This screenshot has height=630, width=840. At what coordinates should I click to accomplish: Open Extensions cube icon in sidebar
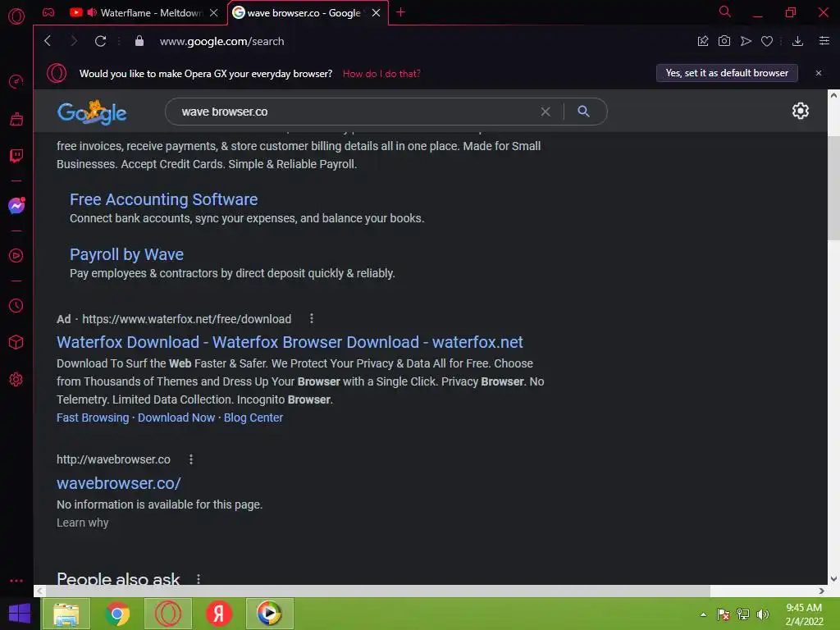[x=16, y=342]
